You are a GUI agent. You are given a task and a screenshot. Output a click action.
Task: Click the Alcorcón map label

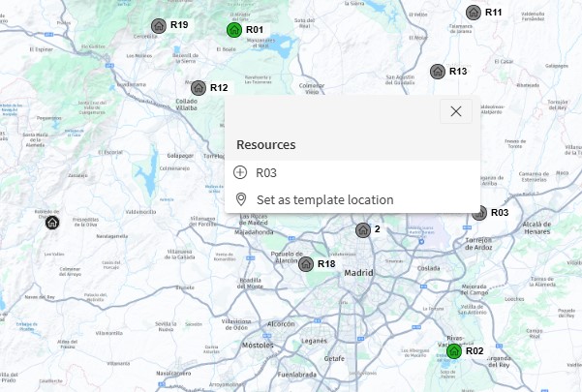pyautogui.click(x=281, y=324)
